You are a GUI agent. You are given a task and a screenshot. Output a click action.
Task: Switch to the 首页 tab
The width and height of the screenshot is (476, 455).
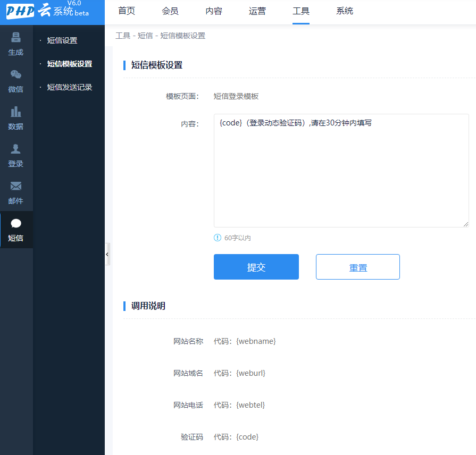click(x=126, y=11)
